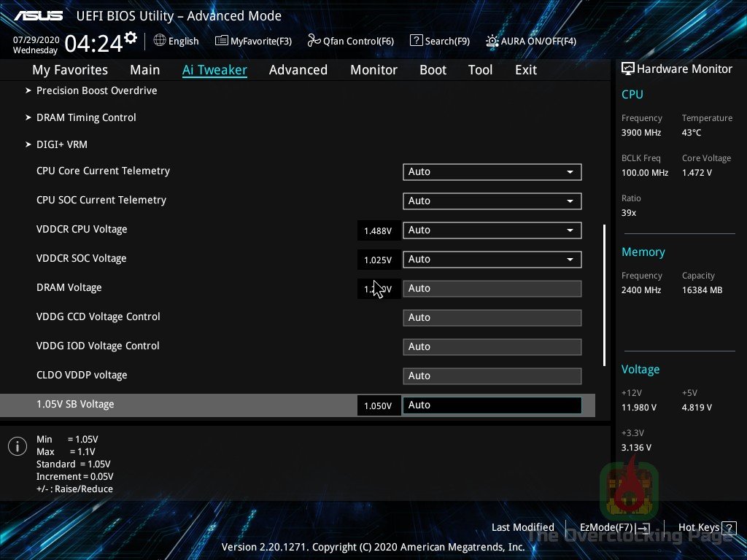Expand the DRAM Timing Control submenu

(x=86, y=117)
